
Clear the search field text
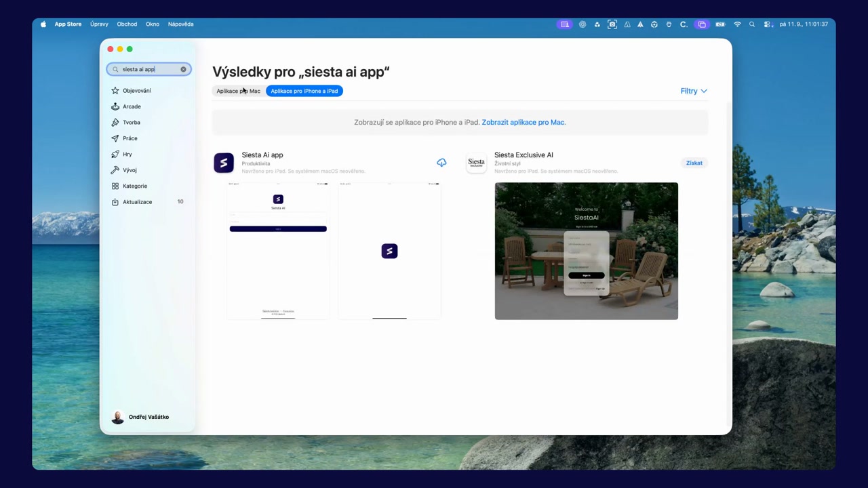183,69
